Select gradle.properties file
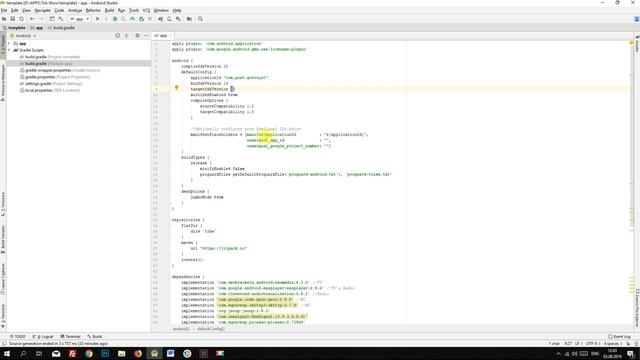Viewport: 640px width, 360px height. 55,77
